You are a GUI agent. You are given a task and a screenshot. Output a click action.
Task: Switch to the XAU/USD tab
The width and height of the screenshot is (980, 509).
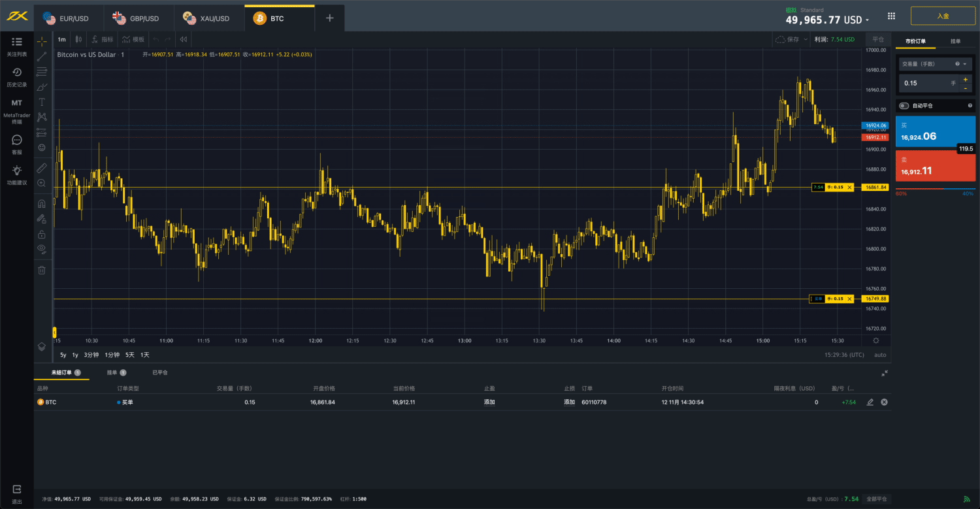pos(208,18)
